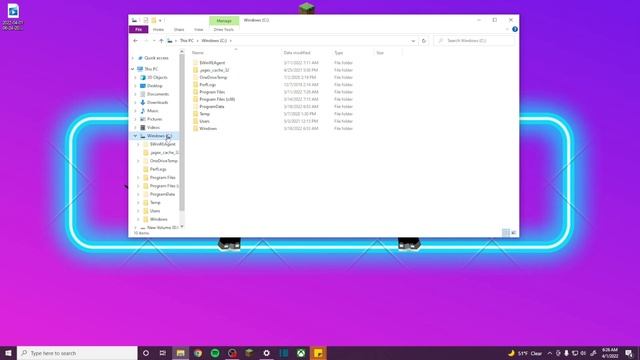This screenshot has width=640, height=360.
Task: Switch to the View ribbon tab
Action: click(198, 29)
